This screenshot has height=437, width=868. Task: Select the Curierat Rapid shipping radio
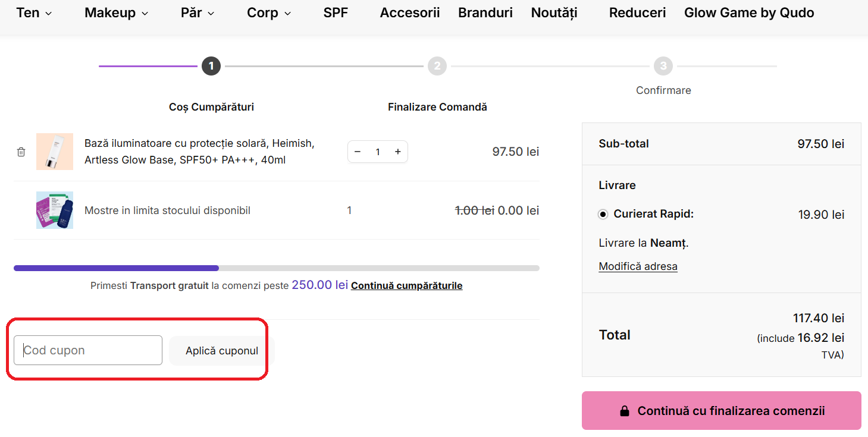[603, 214]
